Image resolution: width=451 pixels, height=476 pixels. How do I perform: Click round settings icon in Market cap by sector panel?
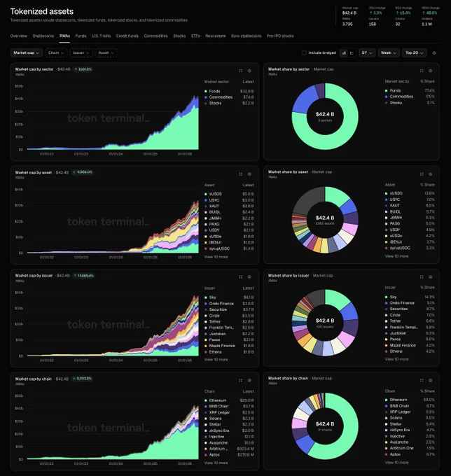pos(249,71)
